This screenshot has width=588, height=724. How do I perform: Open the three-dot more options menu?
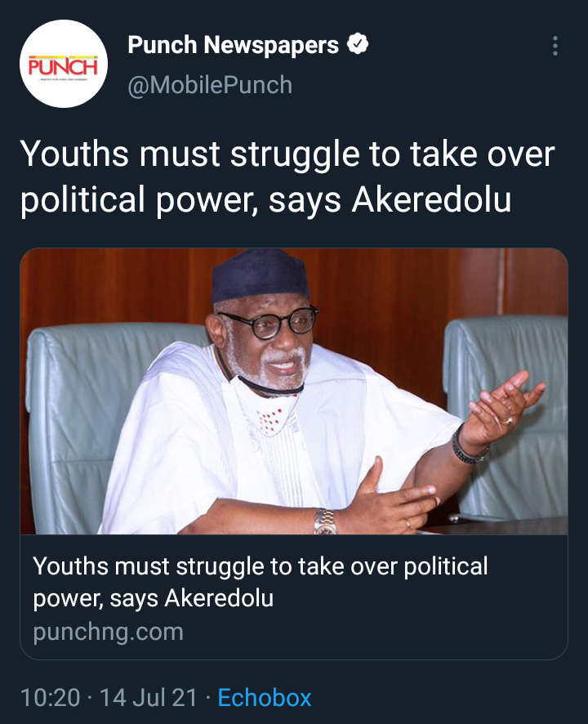point(555,46)
